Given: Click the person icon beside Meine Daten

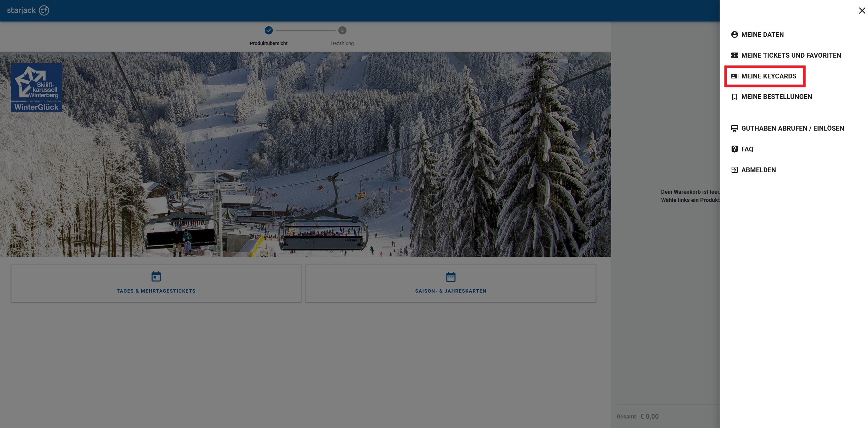Looking at the screenshot, I should 734,34.
